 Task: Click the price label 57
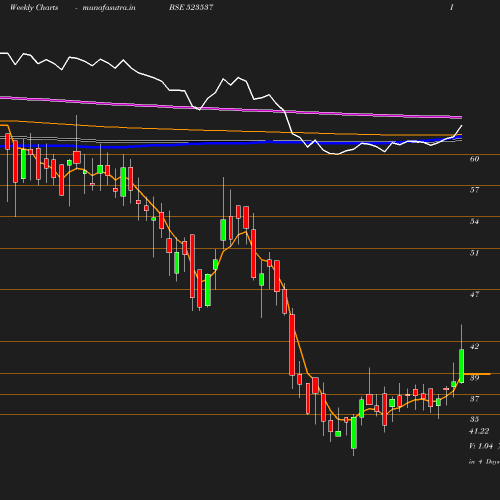474,190
